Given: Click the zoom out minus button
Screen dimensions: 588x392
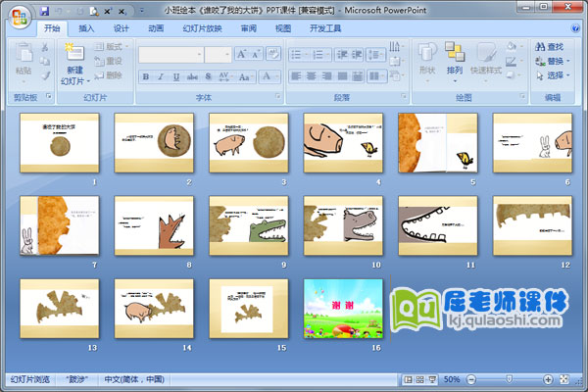Looking at the screenshot, I should 471,379.
